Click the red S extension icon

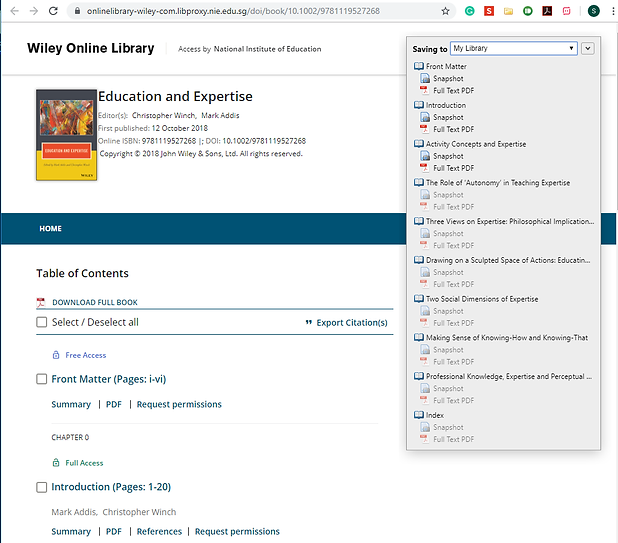[x=489, y=11]
